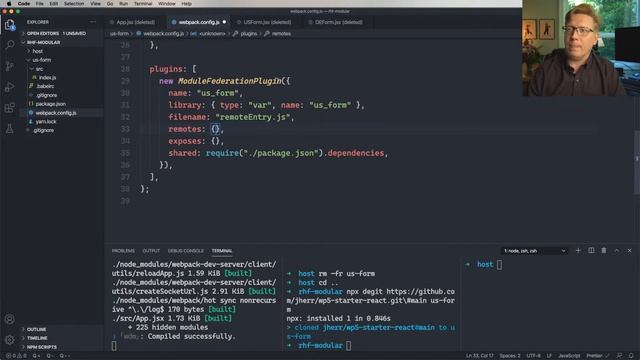Switch to webpack.config.js editor tab
640x360 pixels.
199,22
